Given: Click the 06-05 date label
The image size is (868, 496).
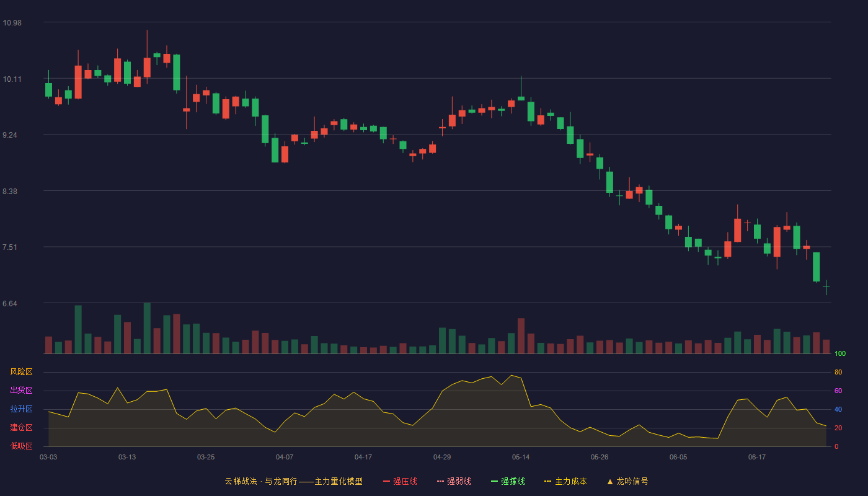Looking at the screenshot, I should tap(678, 457).
